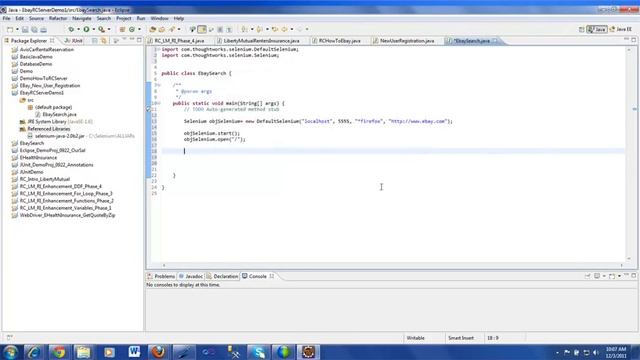Click the editor horizontal scrollbar
The width and height of the screenshot is (640, 360).
pyautogui.click(x=393, y=265)
